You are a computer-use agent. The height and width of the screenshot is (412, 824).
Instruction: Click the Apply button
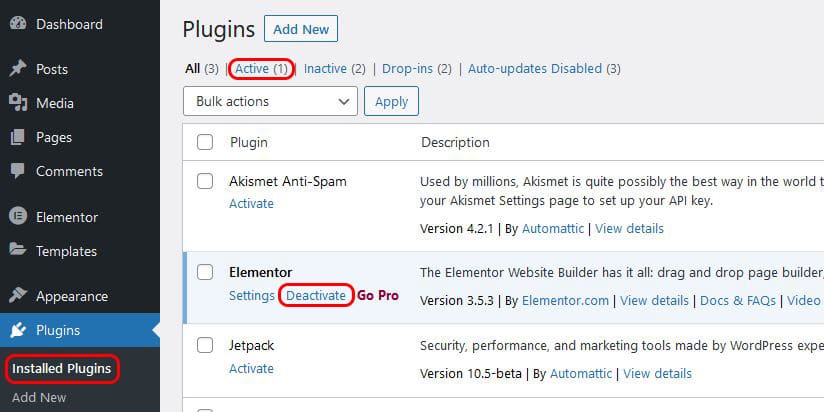click(x=392, y=101)
